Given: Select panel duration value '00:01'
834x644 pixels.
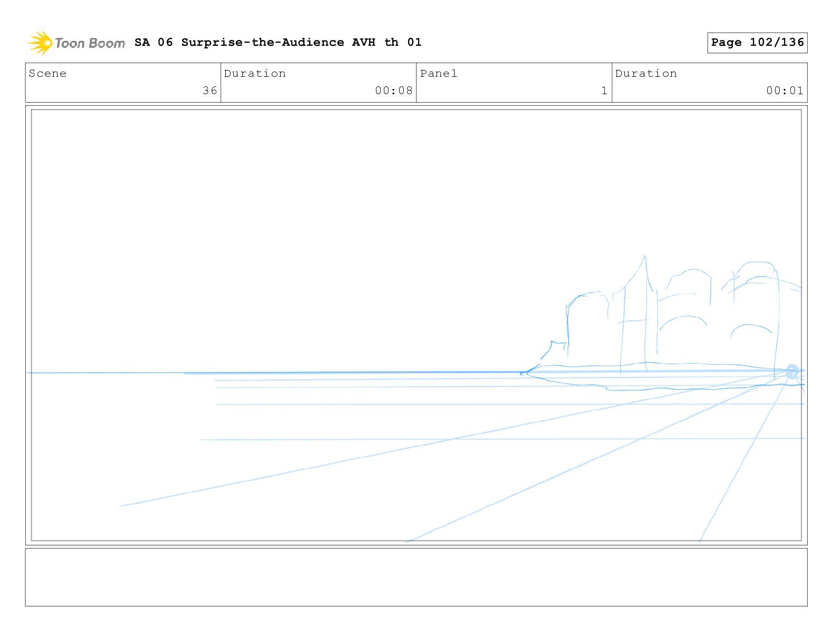Looking at the screenshot, I should (x=785, y=90).
